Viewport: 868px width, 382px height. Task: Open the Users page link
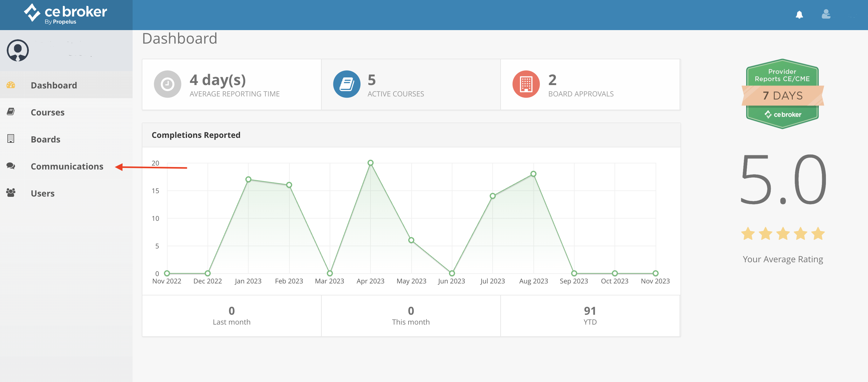click(x=42, y=193)
